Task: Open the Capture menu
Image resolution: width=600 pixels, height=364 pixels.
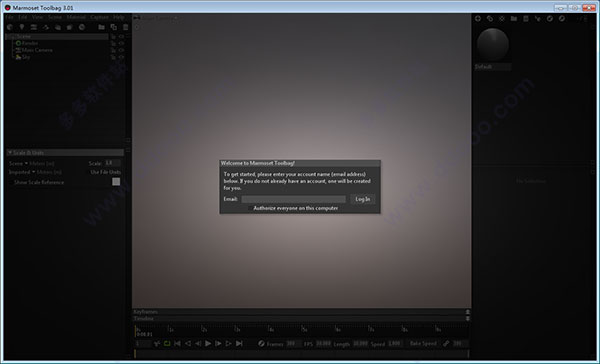Action: tap(99, 17)
